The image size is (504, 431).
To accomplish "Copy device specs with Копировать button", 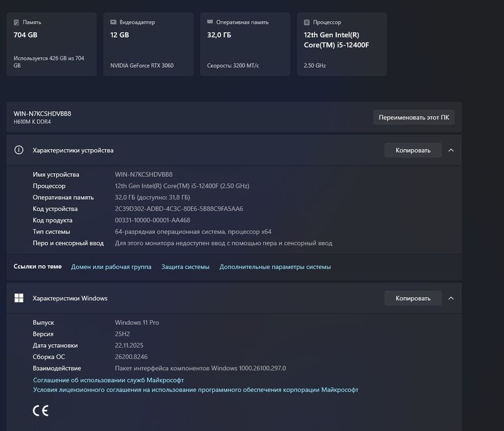I will tap(413, 150).
